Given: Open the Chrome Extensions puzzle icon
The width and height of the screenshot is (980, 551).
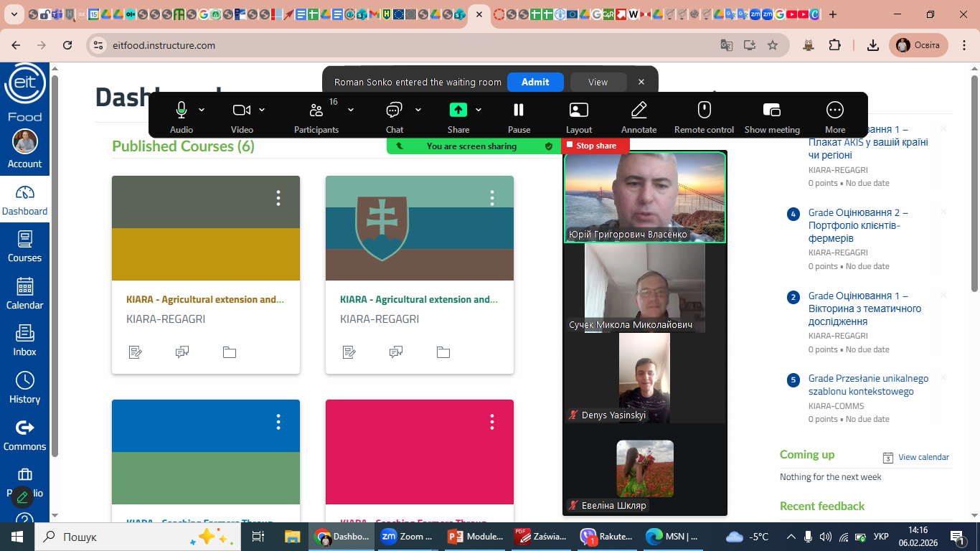Looking at the screenshot, I should (x=834, y=45).
